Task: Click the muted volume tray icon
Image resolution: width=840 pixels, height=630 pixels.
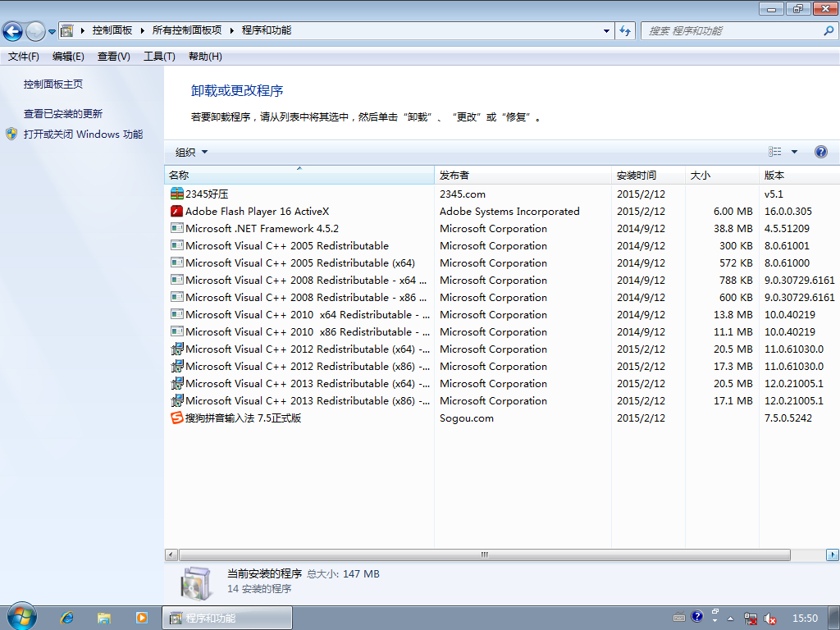Action: click(769, 619)
